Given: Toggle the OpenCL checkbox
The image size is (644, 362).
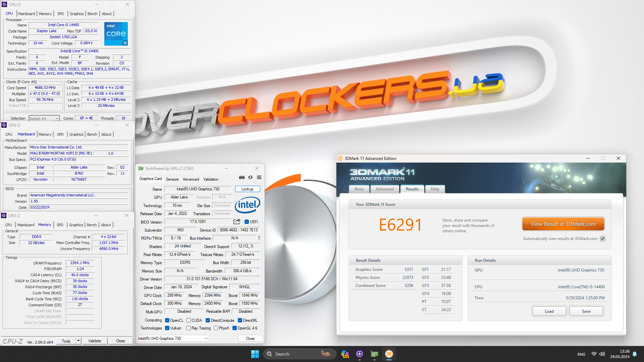Looking at the screenshot, I should (x=167, y=320).
